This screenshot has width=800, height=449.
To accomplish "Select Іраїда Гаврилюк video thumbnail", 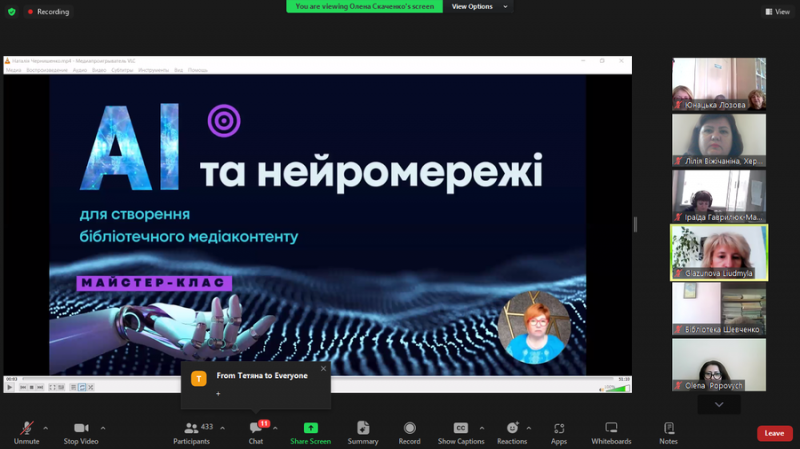I will (719, 196).
